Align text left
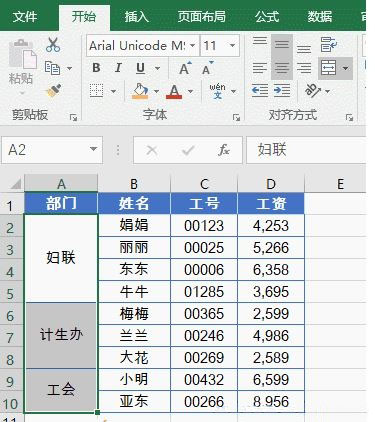Viewport: 375px width, 422px height. 260,68
